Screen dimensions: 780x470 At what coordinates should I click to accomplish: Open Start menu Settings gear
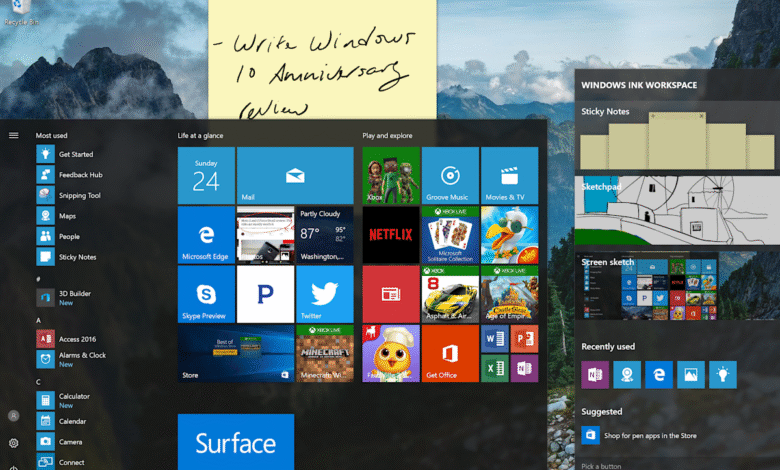(x=13, y=443)
